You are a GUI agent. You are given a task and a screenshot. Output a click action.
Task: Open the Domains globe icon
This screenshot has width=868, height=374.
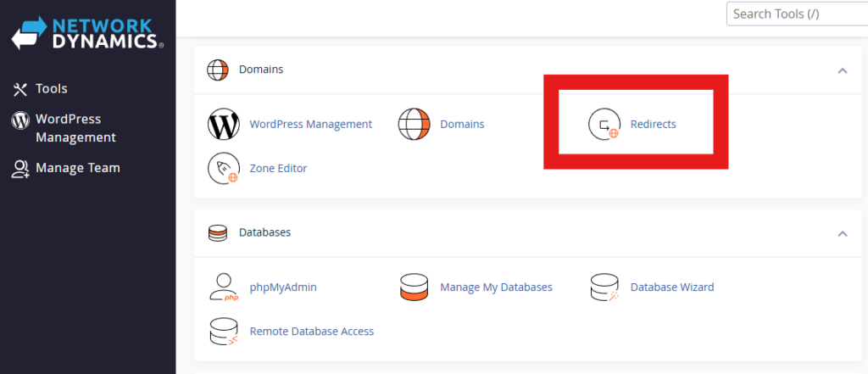click(415, 125)
